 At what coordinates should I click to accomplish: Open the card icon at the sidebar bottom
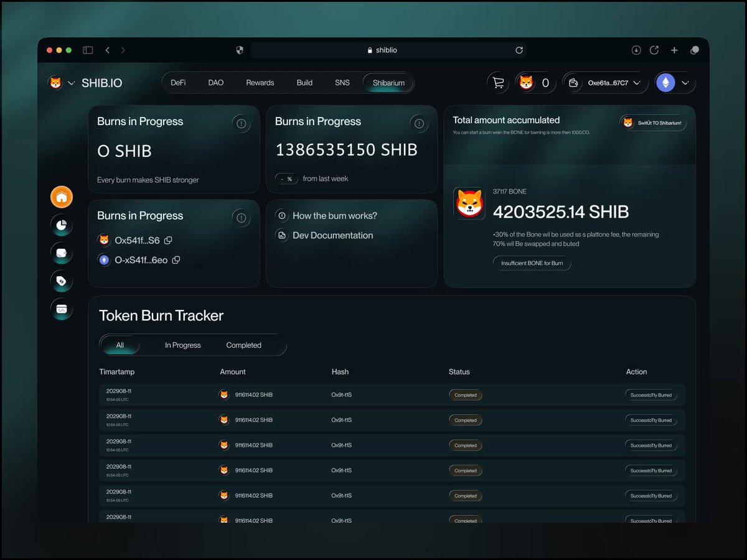click(x=62, y=309)
